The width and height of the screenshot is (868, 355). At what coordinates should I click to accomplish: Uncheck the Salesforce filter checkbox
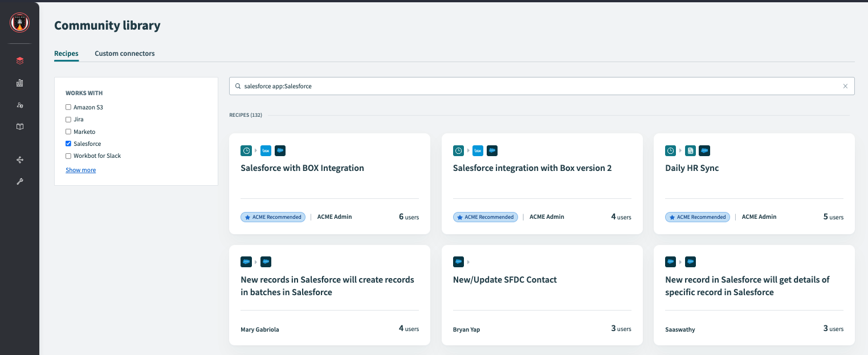67,144
